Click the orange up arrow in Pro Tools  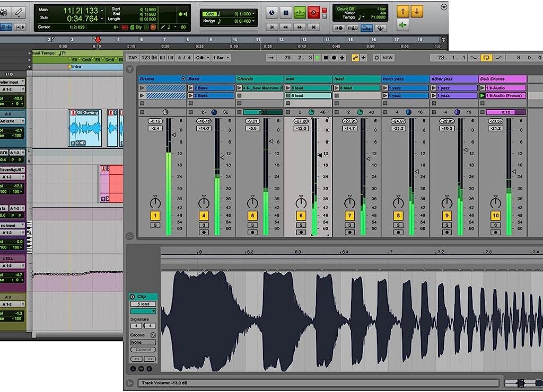403,12
